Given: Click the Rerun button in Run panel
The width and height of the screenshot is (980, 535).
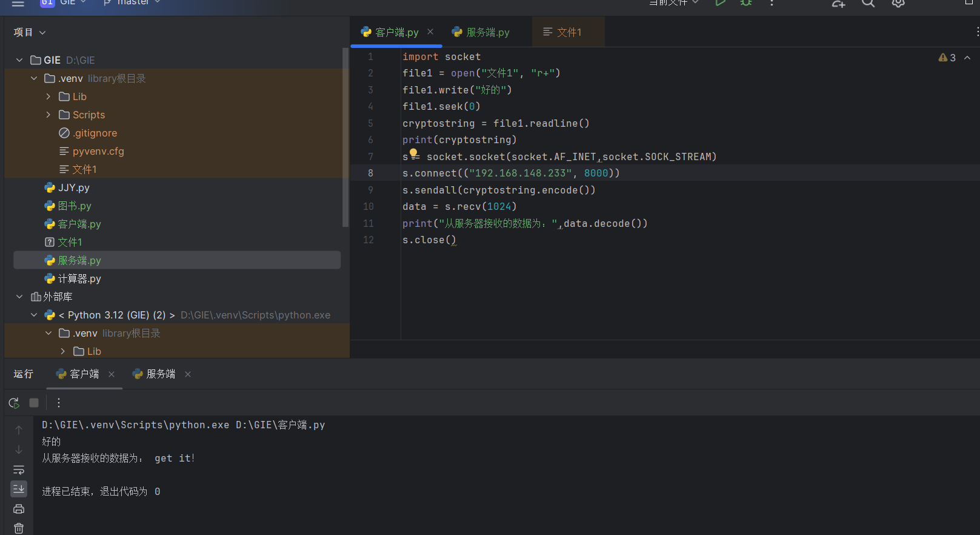Looking at the screenshot, I should (x=14, y=403).
